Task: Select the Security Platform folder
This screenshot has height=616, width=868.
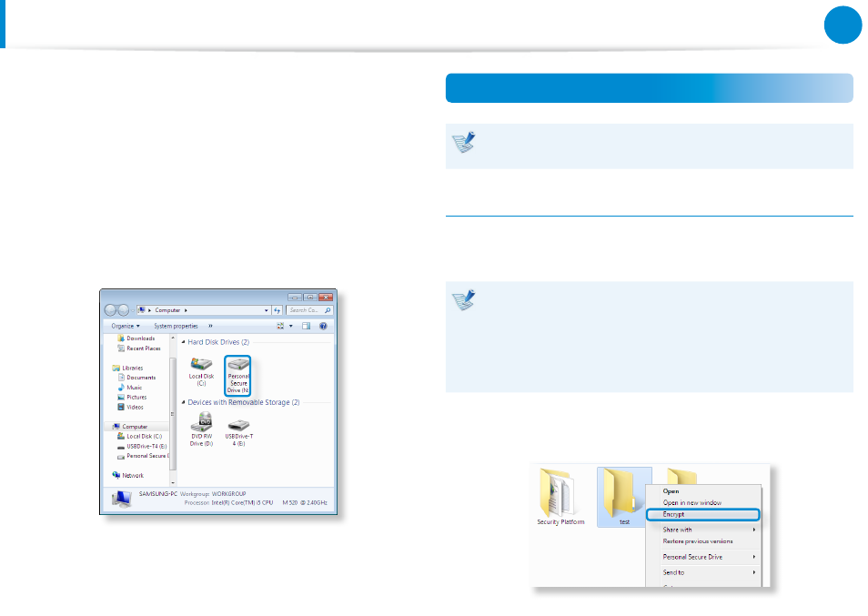Action: click(x=560, y=497)
